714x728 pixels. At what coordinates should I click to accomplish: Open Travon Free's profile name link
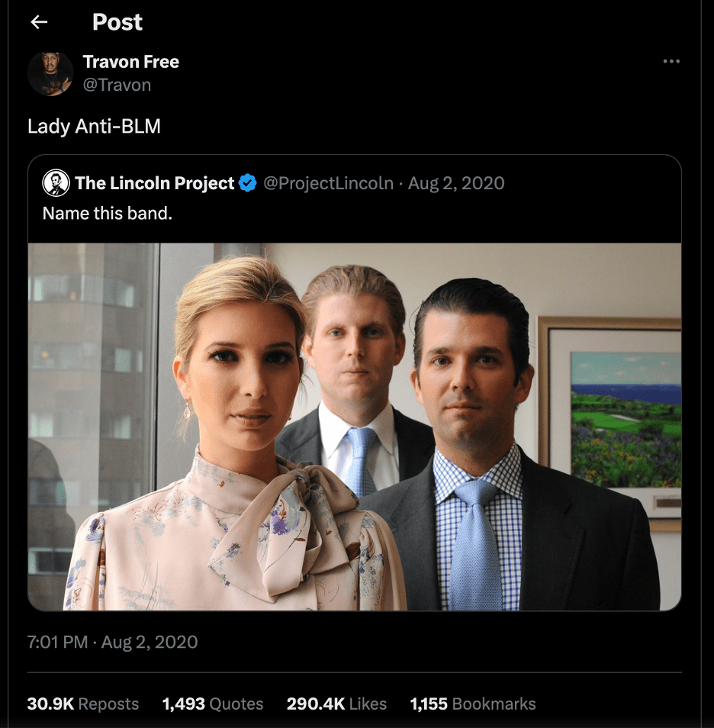[x=130, y=62]
